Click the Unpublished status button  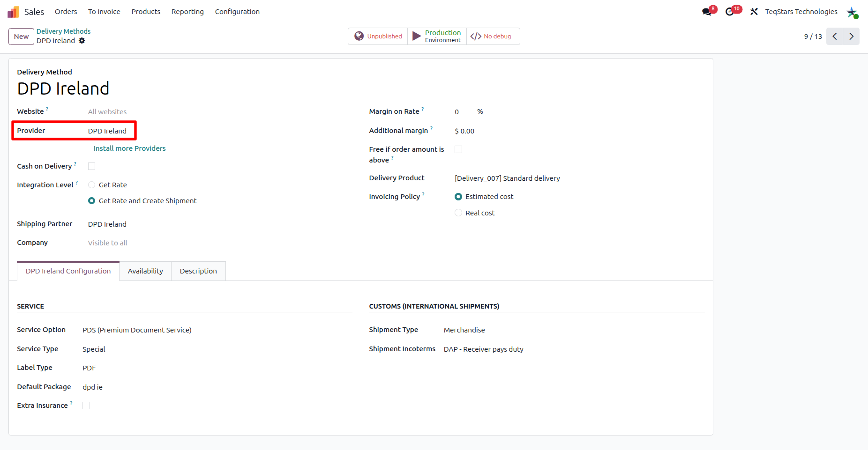tap(378, 36)
